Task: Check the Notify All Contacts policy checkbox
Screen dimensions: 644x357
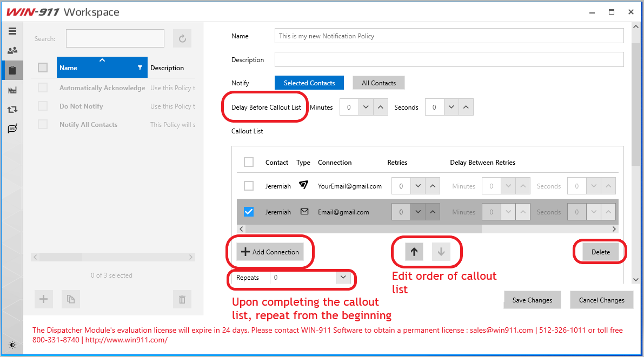Action: [43, 124]
